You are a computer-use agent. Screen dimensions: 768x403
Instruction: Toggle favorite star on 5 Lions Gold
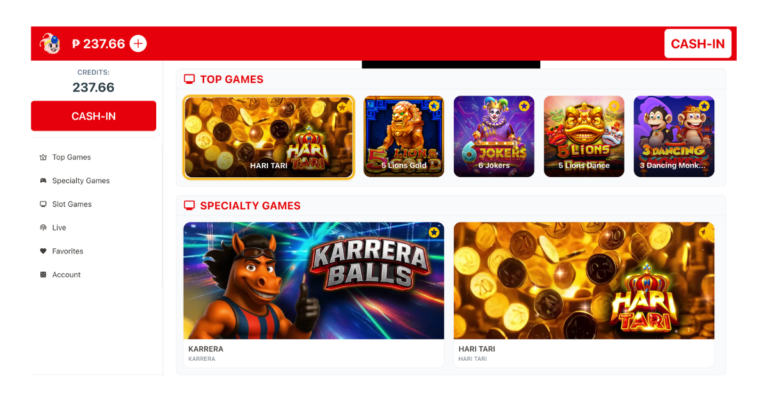pos(433,106)
